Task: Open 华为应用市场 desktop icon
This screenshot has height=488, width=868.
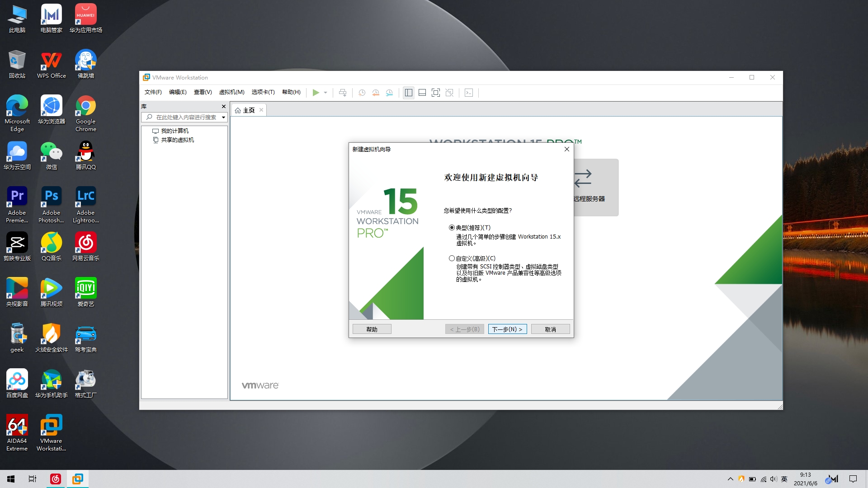Action: pos(85,19)
